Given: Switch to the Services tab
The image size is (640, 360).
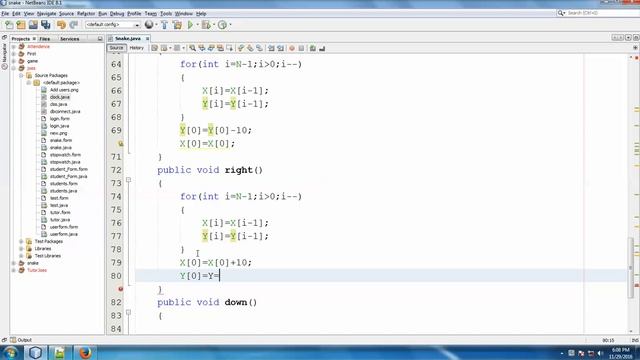Looking at the screenshot, I should coord(70,39).
